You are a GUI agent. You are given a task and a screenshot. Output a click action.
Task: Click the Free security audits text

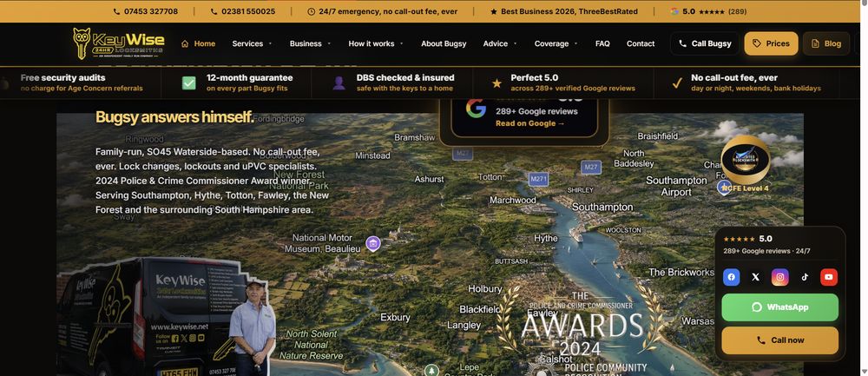click(62, 77)
